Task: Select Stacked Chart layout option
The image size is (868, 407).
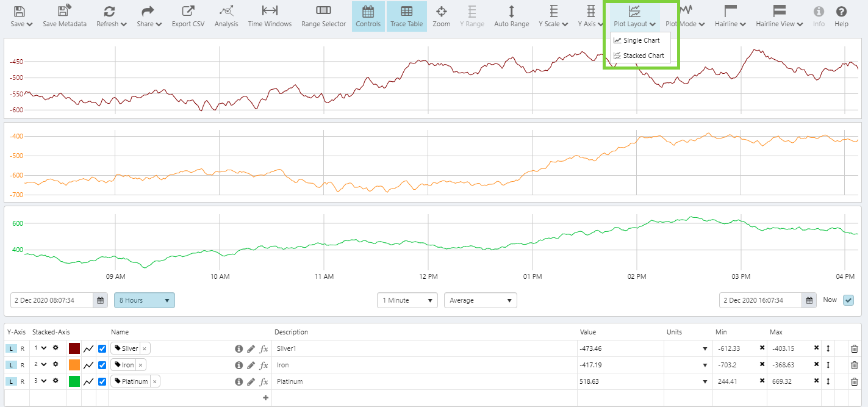Action: (643, 56)
